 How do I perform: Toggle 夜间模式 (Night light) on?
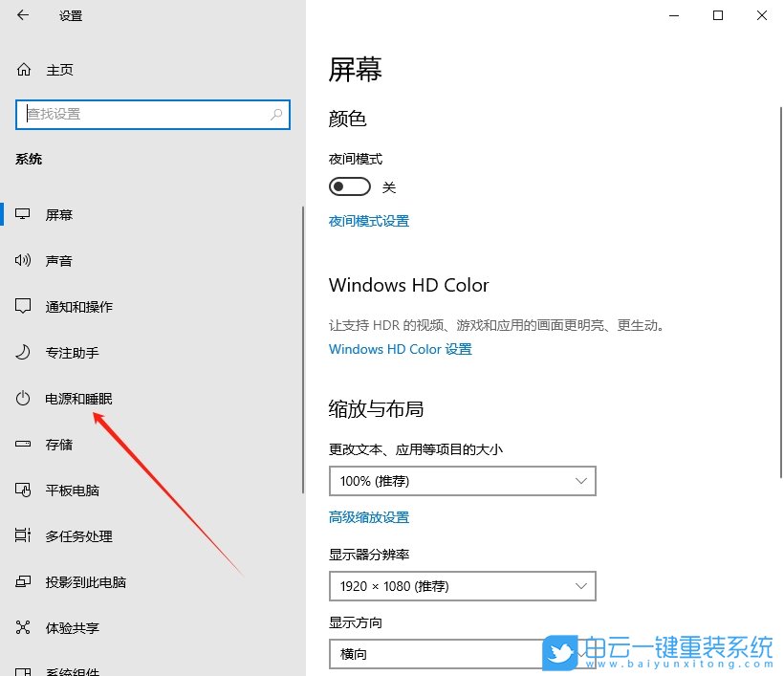[349, 185]
